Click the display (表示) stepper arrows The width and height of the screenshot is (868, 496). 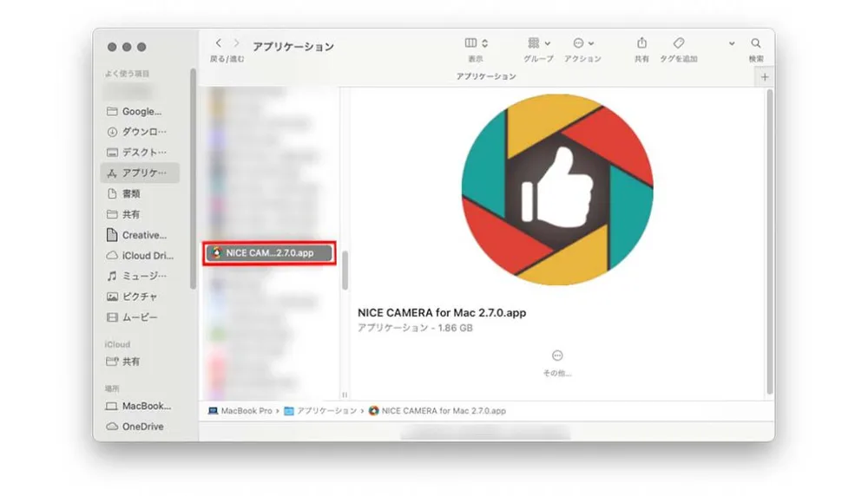coord(485,43)
